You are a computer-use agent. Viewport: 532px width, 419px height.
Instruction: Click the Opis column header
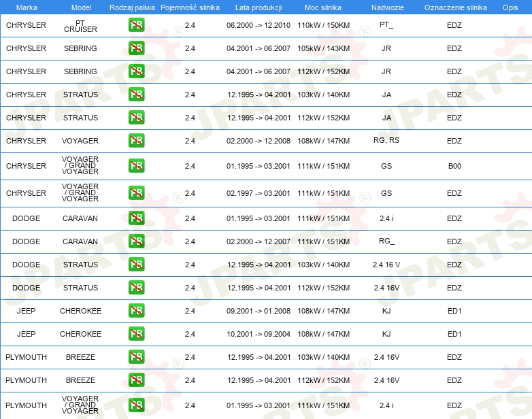pos(510,7)
